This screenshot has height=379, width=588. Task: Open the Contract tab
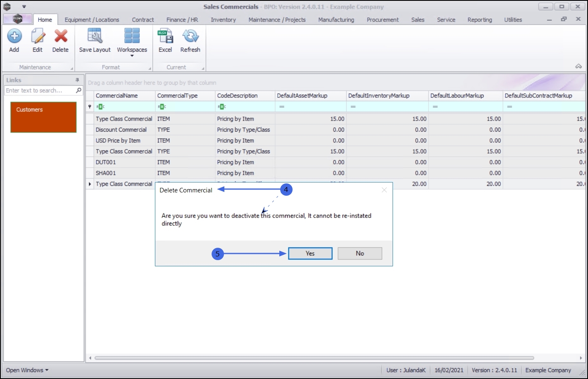pyautogui.click(x=143, y=19)
